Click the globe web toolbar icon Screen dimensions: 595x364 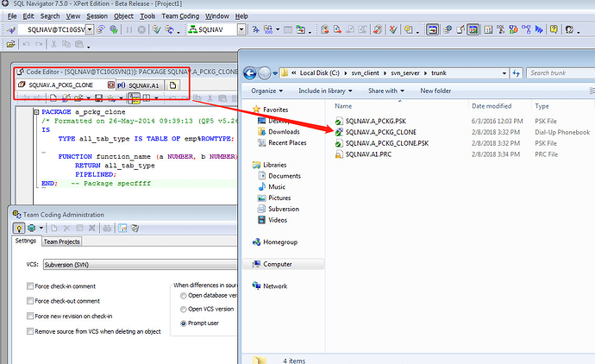[x=114, y=29]
